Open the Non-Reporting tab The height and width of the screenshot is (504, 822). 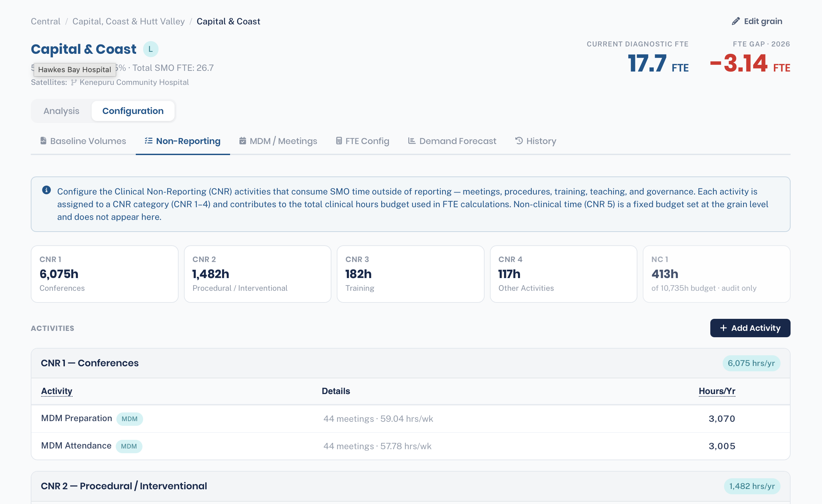click(x=183, y=141)
